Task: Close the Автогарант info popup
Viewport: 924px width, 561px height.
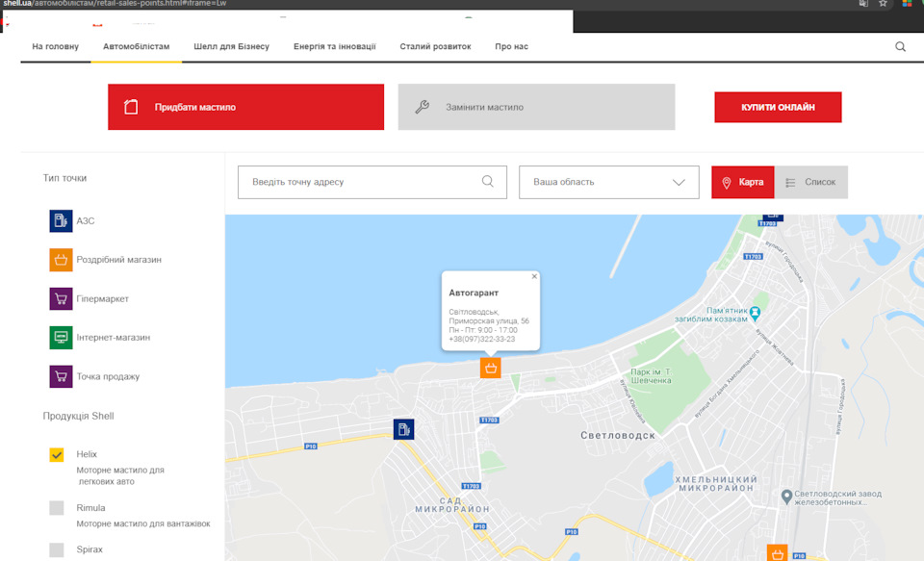Action: click(x=534, y=276)
